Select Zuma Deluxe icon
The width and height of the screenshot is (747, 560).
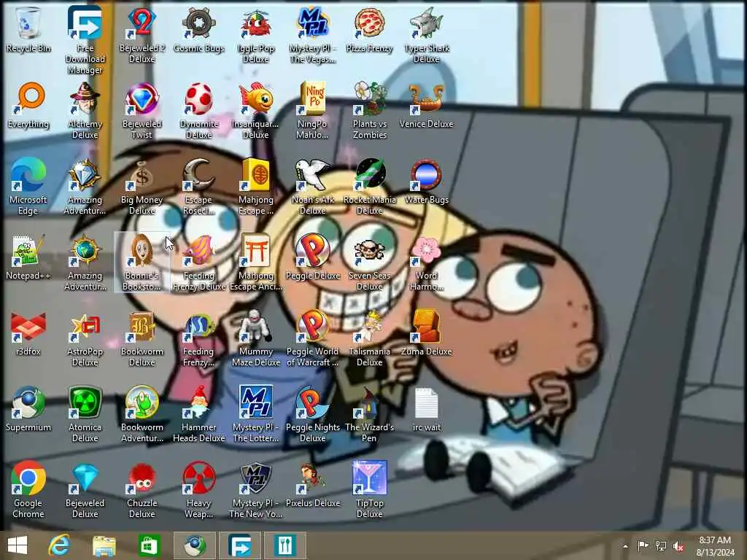click(426, 333)
